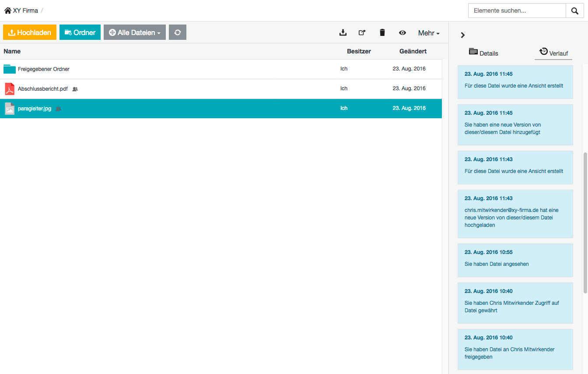Click the refresh file list button
The image size is (588, 374).
click(x=178, y=32)
